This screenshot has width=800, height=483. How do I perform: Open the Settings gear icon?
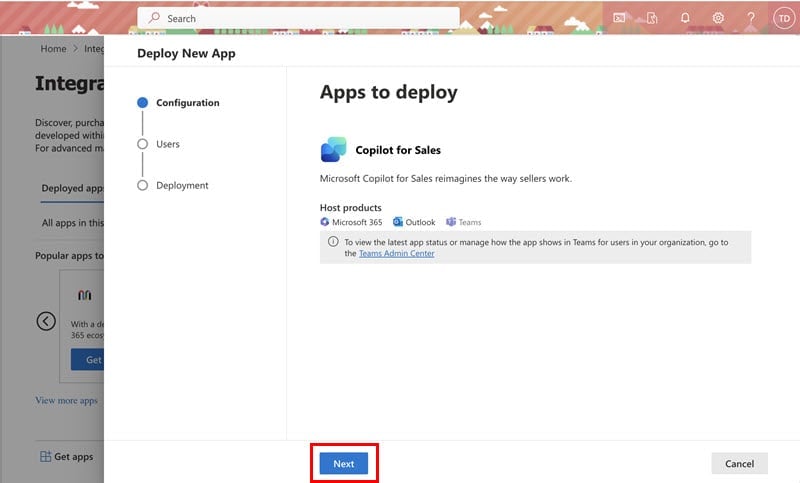coord(718,18)
